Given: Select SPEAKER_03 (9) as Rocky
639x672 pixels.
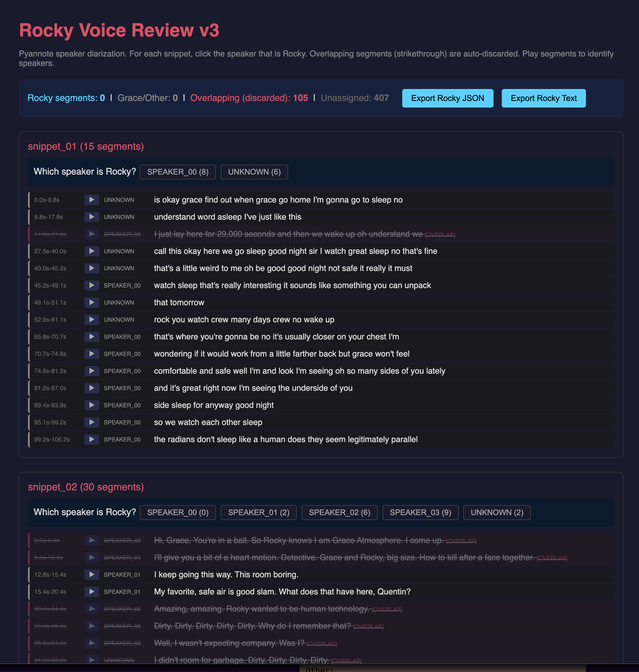Looking at the screenshot, I should (420, 513).
